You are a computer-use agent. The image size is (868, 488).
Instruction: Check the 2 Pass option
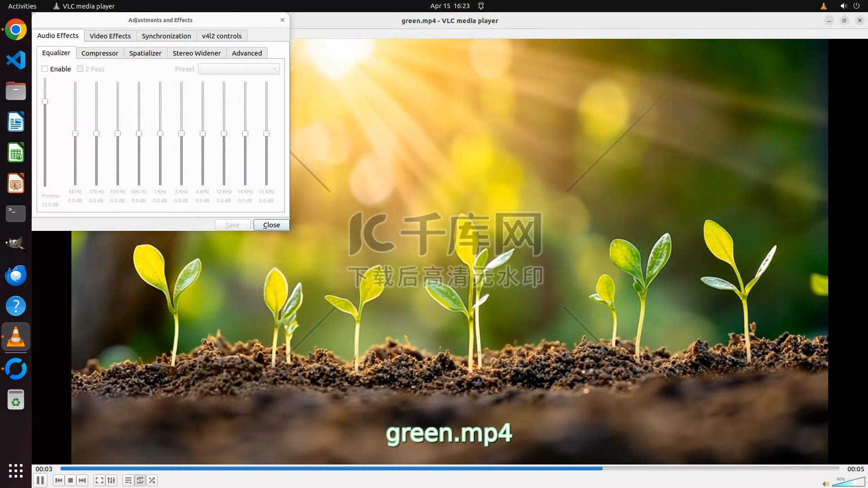[x=80, y=69]
